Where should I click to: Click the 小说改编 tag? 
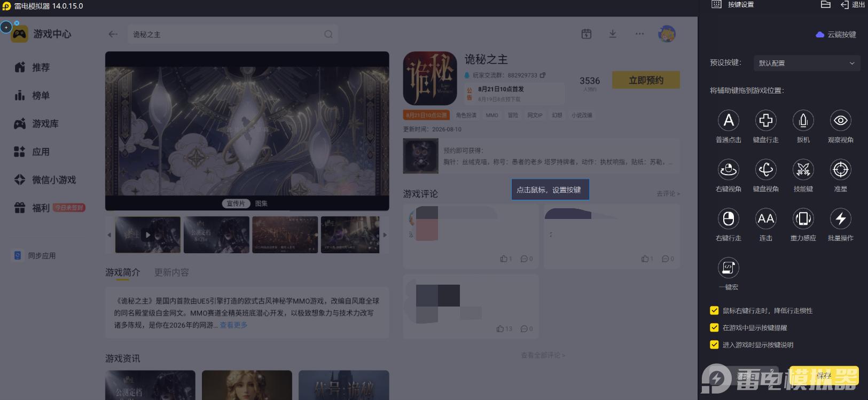pos(582,115)
